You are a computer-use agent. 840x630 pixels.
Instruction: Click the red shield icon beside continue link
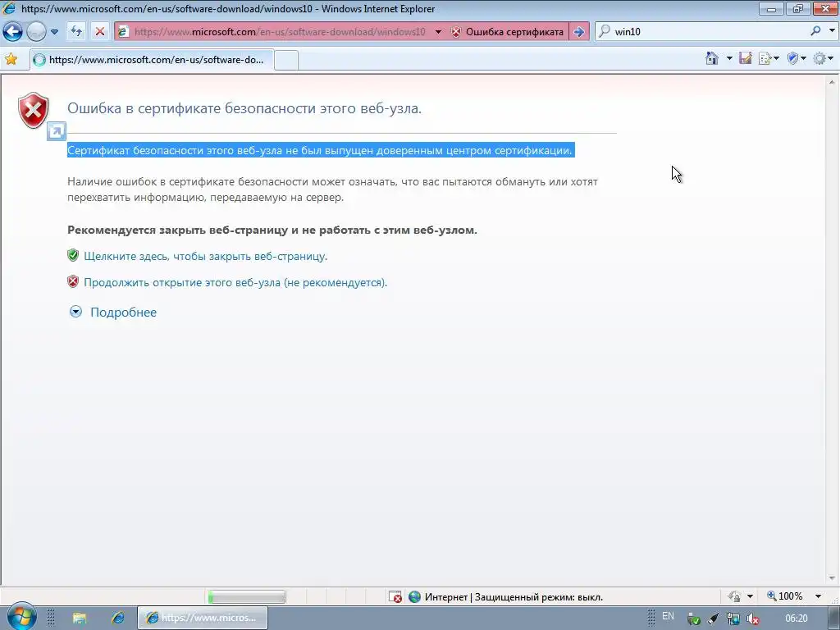[x=73, y=281]
